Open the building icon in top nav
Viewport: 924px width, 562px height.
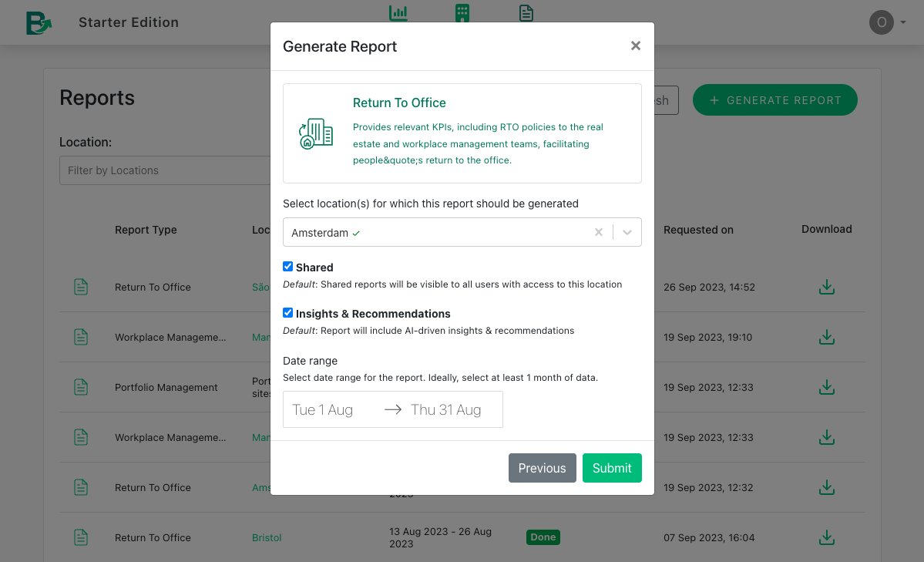click(x=462, y=12)
